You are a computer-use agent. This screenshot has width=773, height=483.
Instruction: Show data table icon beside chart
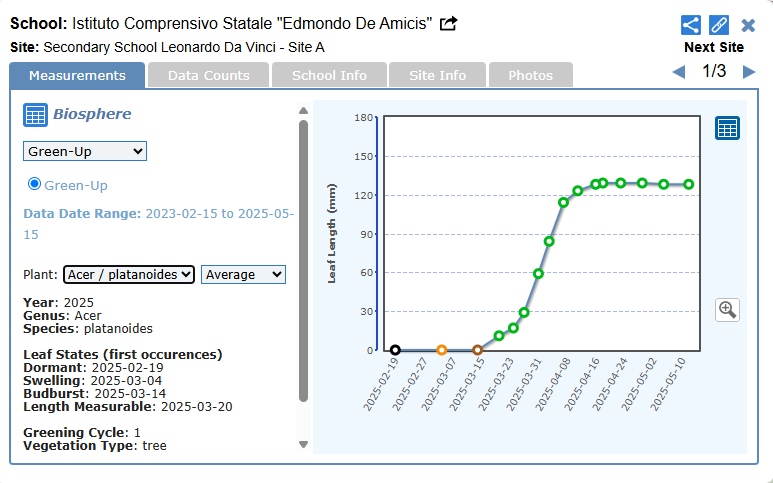click(727, 128)
